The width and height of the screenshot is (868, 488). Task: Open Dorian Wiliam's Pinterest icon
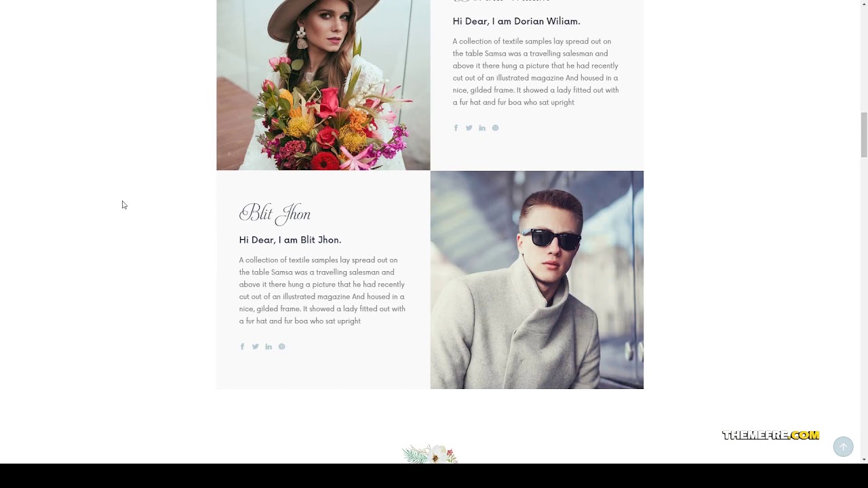point(495,128)
